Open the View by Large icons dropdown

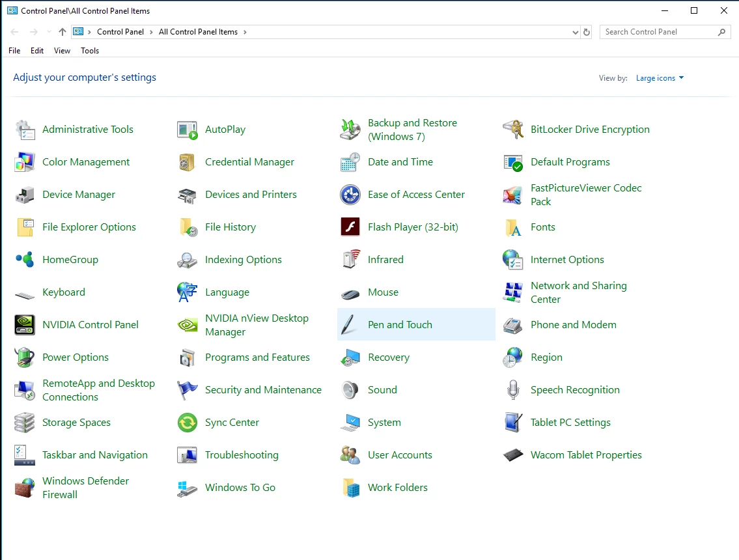(660, 78)
